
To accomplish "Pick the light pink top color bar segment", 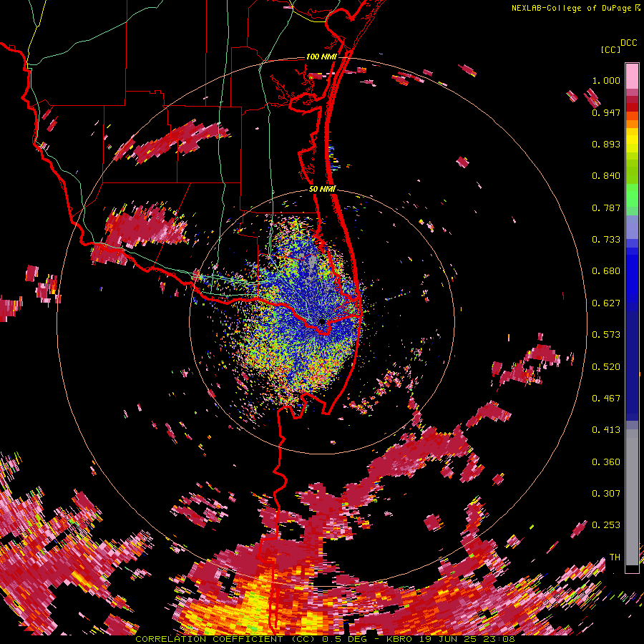I will 632,77.
